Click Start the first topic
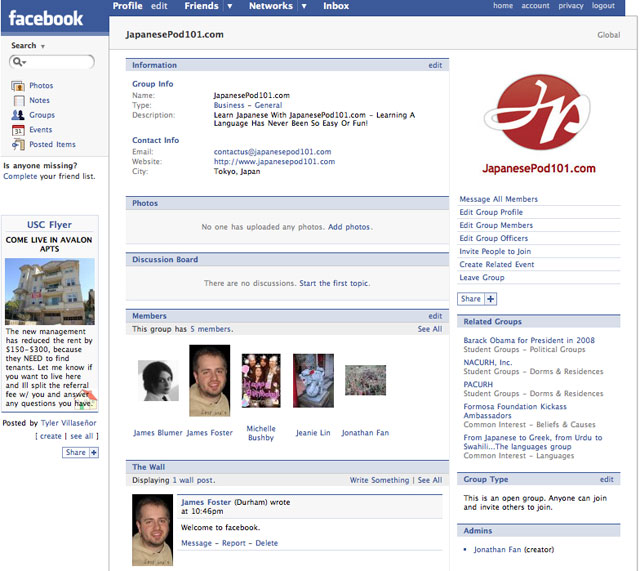Viewport: 640px width, 571px height. coord(334,283)
